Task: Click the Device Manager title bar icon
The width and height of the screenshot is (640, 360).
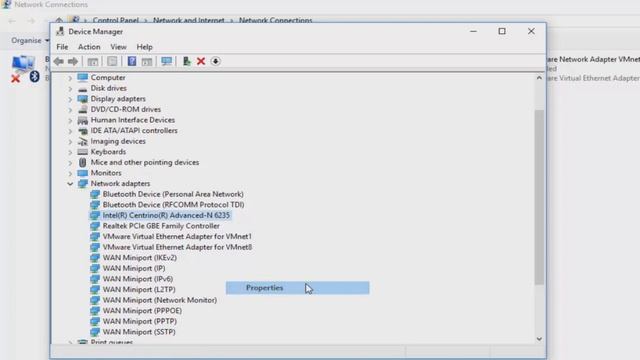Action: click(60, 31)
